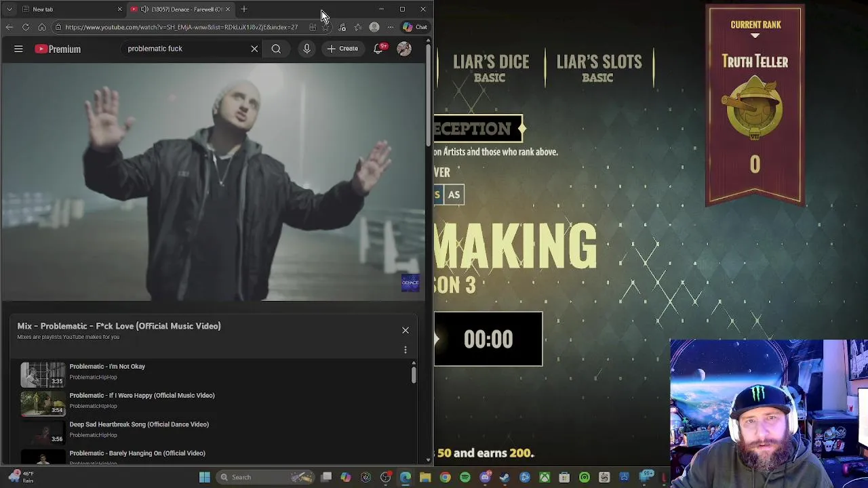The width and height of the screenshot is (868, 488).
Task: Open the YouTube hamburger guide menu
Action: coord(18,49)
